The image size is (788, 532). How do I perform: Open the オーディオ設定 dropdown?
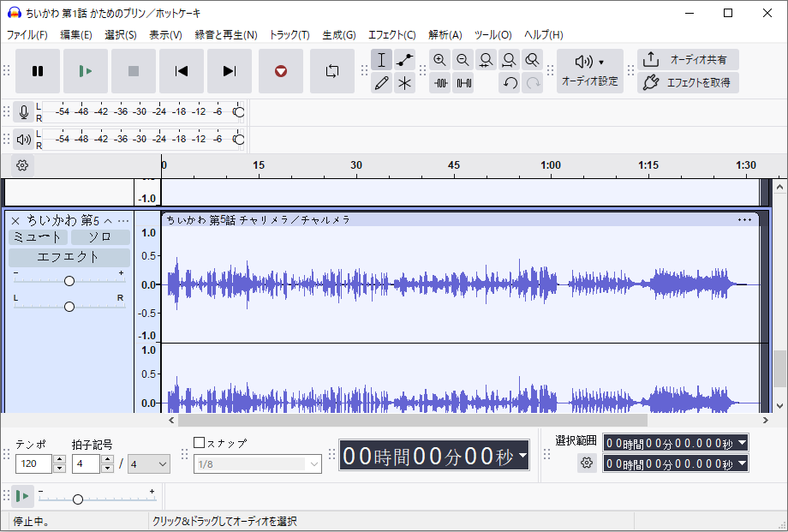tap(589, 70)
